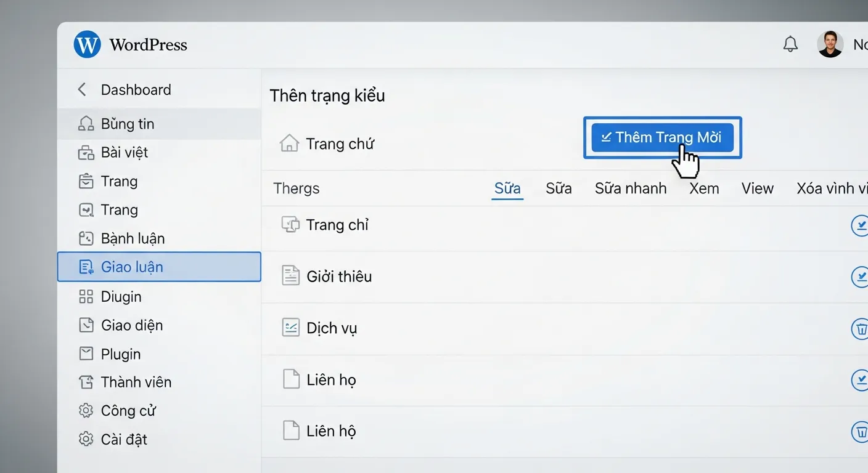Image resolution: width=868 pixels, height=473 pixels.
Task: Click the Plugin mail icon
Action: click(x=86, y=354)
